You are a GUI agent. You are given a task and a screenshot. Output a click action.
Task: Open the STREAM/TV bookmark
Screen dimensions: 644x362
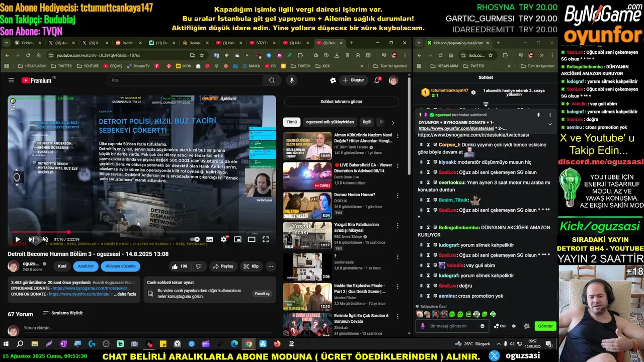click(138, 66)
